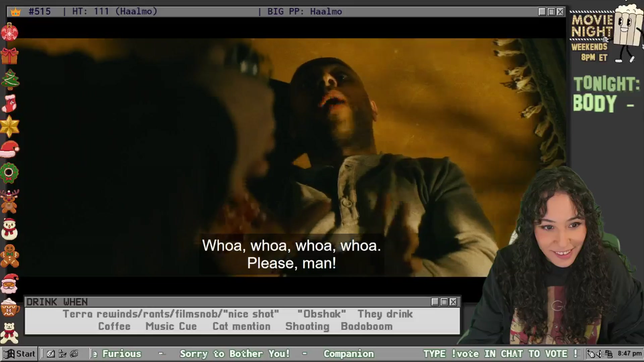644x362 pixels.
Task: Click the gold star icon
Action: (10, 126)
